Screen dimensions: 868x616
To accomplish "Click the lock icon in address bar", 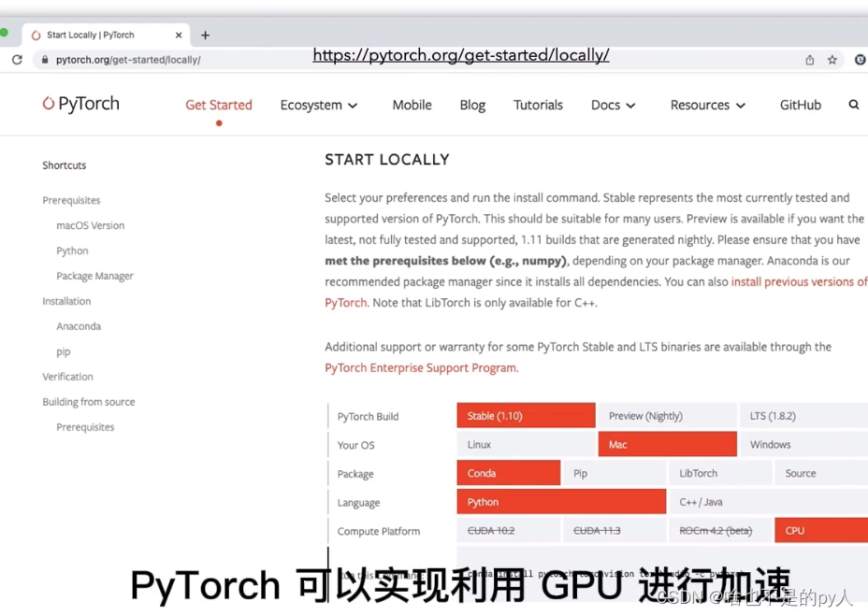I will (45, 60).
